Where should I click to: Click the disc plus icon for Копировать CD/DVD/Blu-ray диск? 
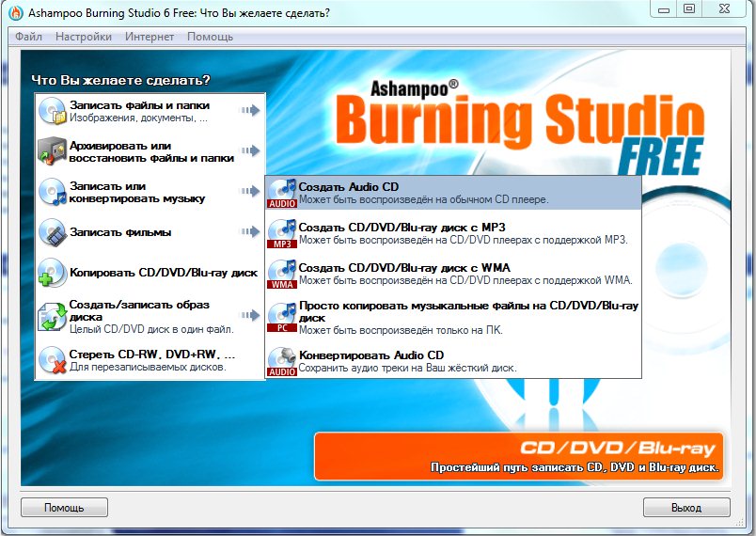53,273
